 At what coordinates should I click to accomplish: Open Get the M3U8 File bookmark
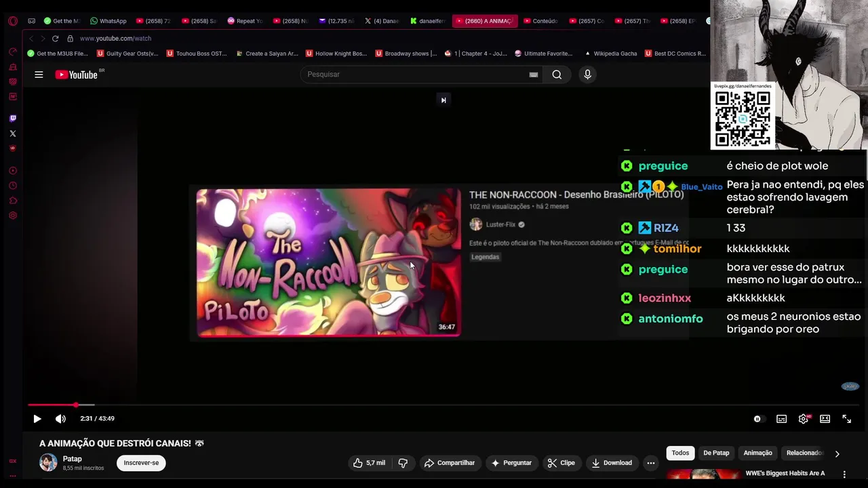58,54
